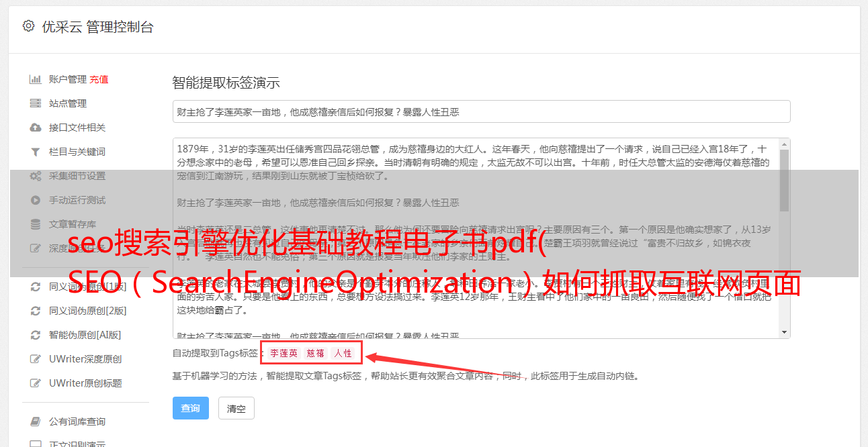Click the 智能提取标签演示 heading
The image size is (868, 447).
pos(226,83)
